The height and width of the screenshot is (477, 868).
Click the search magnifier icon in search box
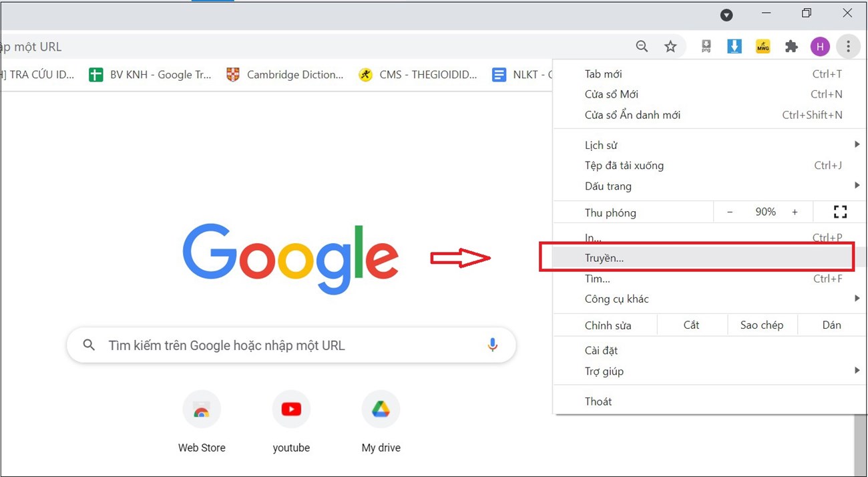click(89, 345)
